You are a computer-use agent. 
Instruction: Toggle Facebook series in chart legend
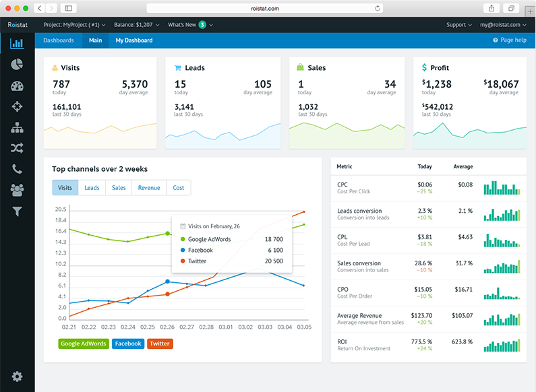(128, 344)
